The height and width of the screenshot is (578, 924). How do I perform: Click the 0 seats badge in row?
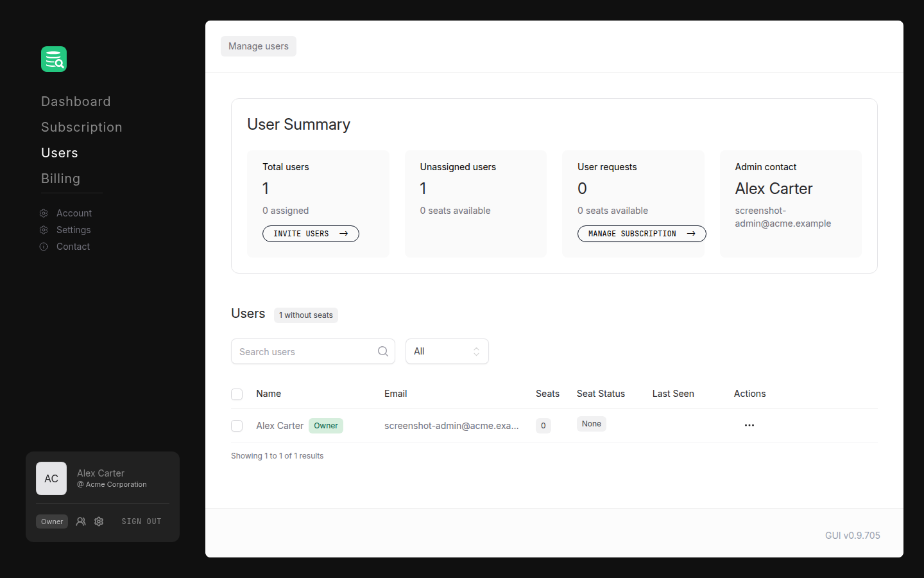tap(543, 426)
